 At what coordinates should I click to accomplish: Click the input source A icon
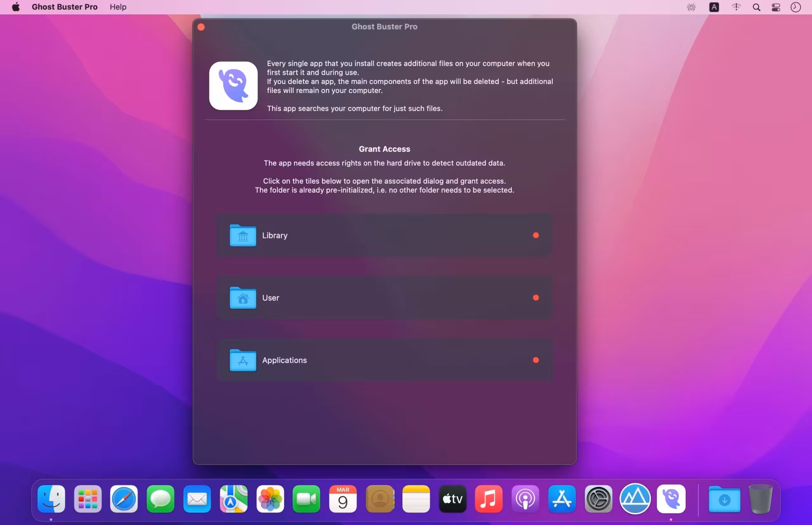coord(714,7)
